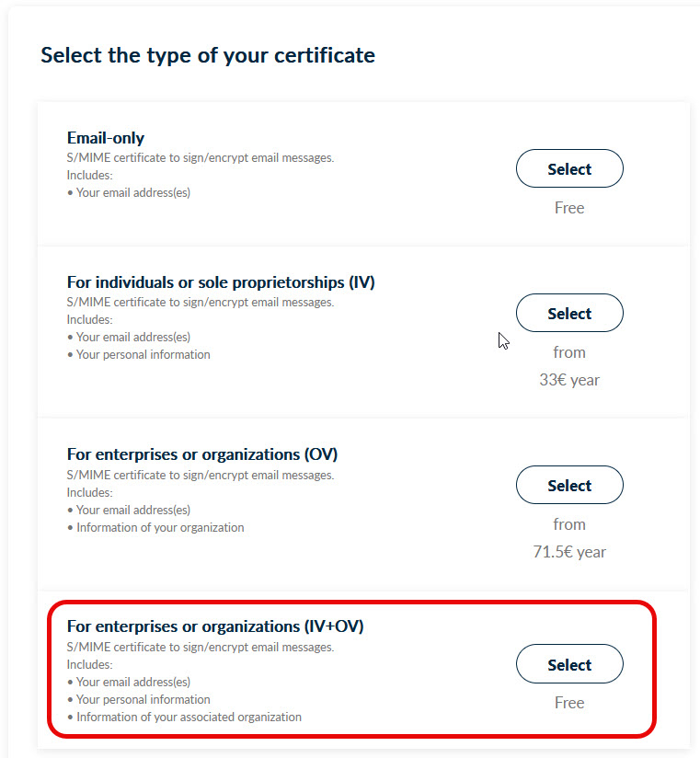
Task: Click the 71.5€ year price text
Action: 569,551
